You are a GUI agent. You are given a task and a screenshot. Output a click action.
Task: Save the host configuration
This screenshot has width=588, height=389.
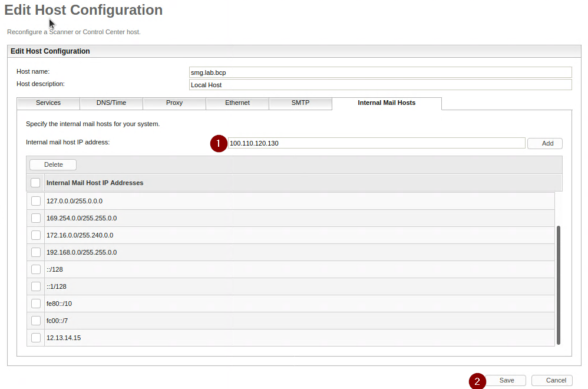pyautogui.click(x=507, y=381)
